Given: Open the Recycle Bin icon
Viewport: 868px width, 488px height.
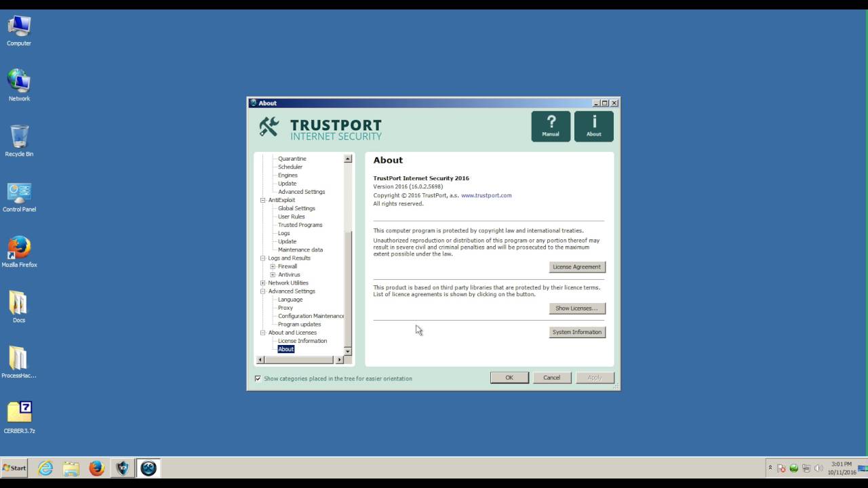Looking at the screenshot, I should pyautogui.click(x=19, y=141).
